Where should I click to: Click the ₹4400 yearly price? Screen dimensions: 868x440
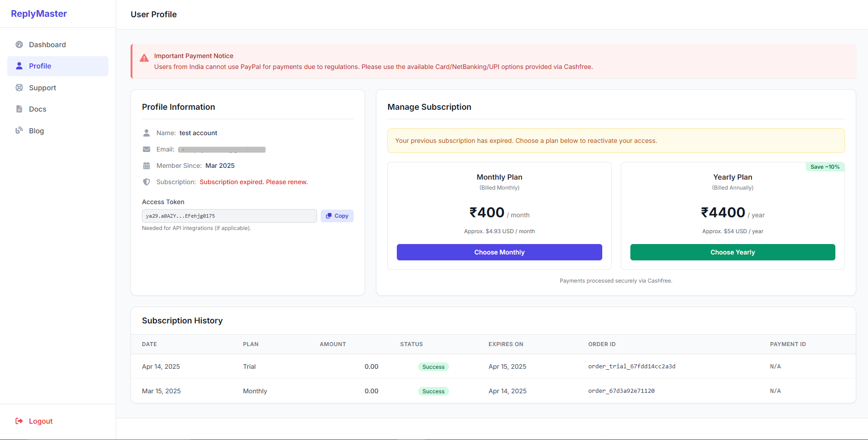[x=723, y=212]
